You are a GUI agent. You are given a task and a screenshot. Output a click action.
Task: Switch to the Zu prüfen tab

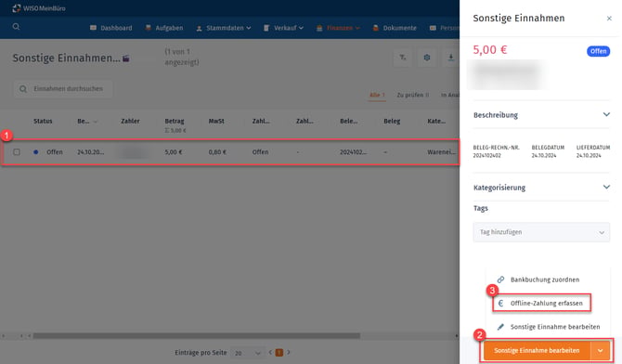[x=412, y=95]
